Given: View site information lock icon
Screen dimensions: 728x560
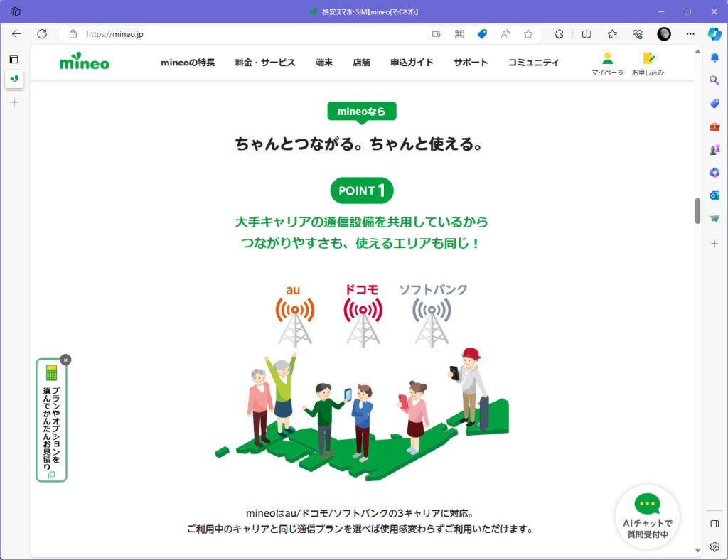Looking at the screenshot, I should click(73, 34).
